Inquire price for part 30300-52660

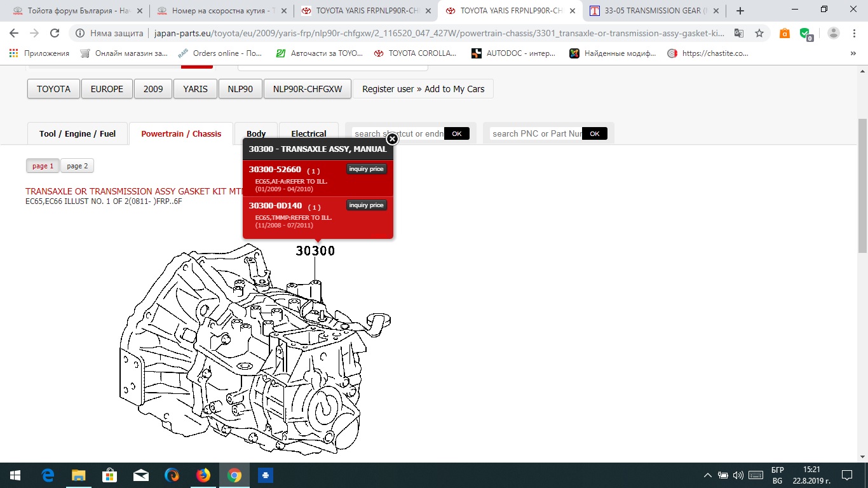tap(366, 169)
